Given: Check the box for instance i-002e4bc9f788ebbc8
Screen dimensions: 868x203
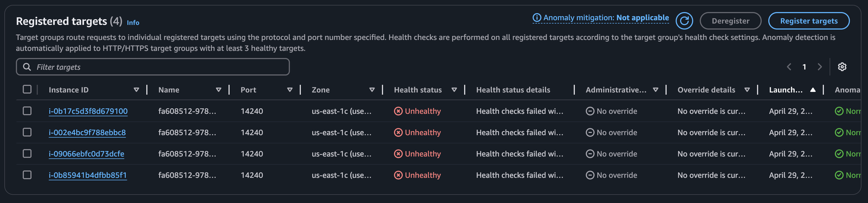Looking at the screenshot, I should pos(27,132).
